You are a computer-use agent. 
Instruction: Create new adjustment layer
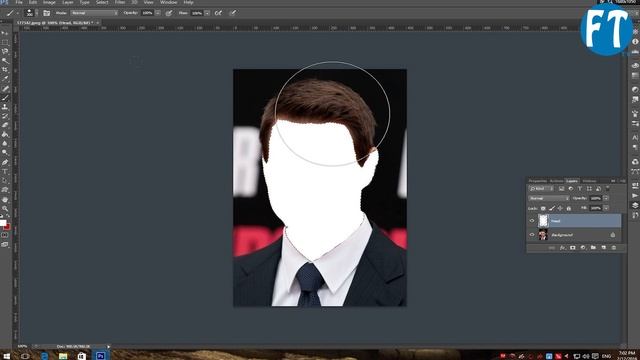(x=583, y=248)
